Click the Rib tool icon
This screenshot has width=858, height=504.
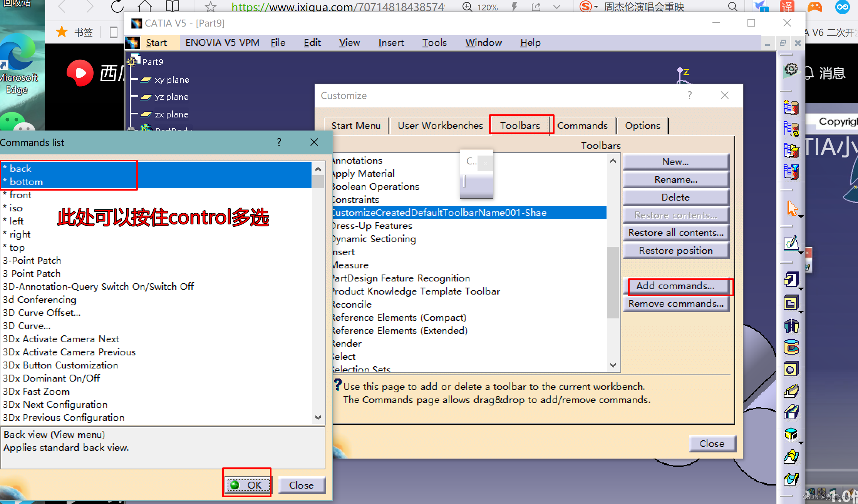point(791,391)
